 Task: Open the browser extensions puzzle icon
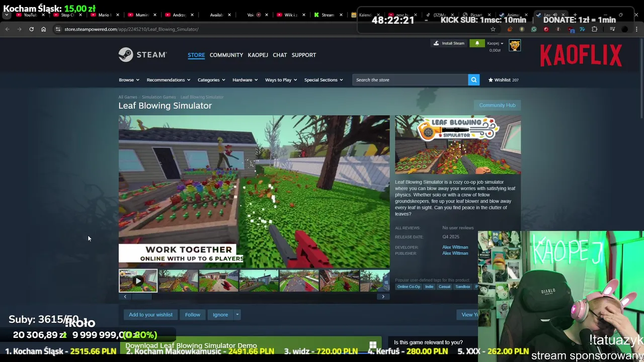[594, 29]
